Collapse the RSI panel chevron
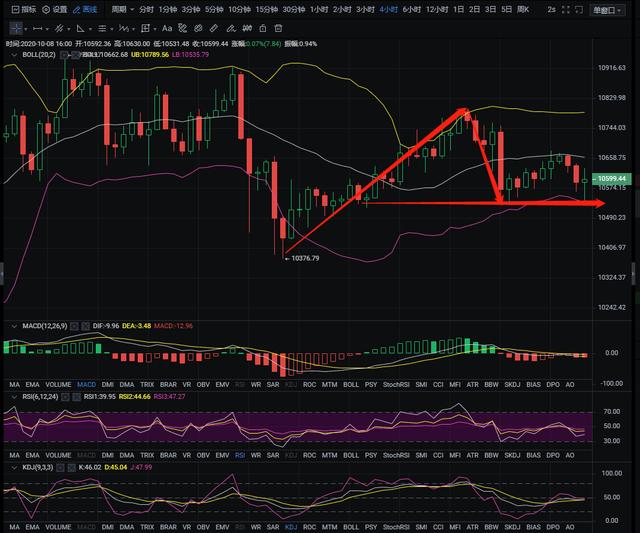 (14, 397)
